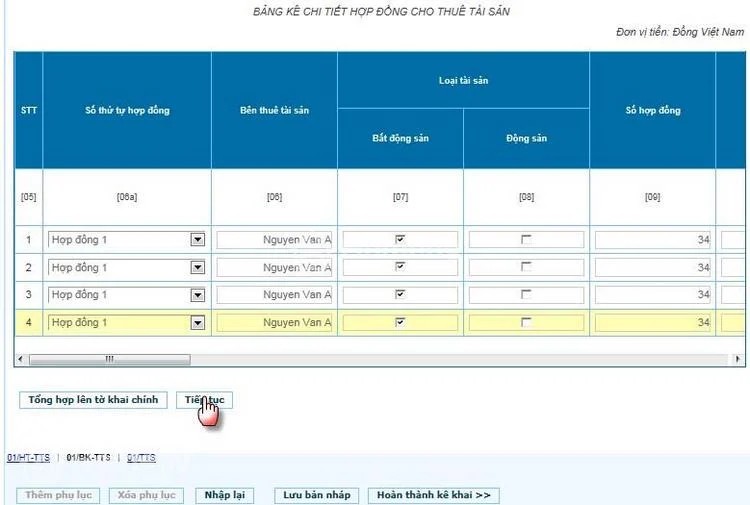Save draft with Lưu bản nháp button
Image resolution: width=750 pixels, height=505 pixels.
316,495
